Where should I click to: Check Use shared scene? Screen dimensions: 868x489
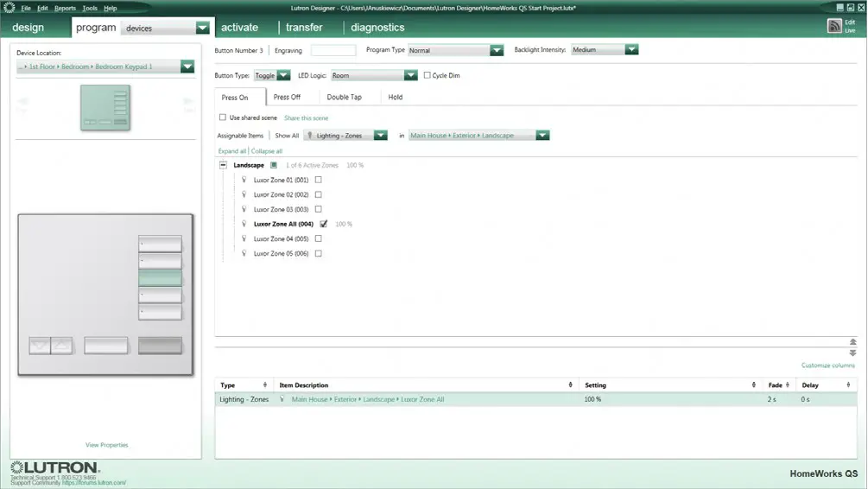(223, 117)
